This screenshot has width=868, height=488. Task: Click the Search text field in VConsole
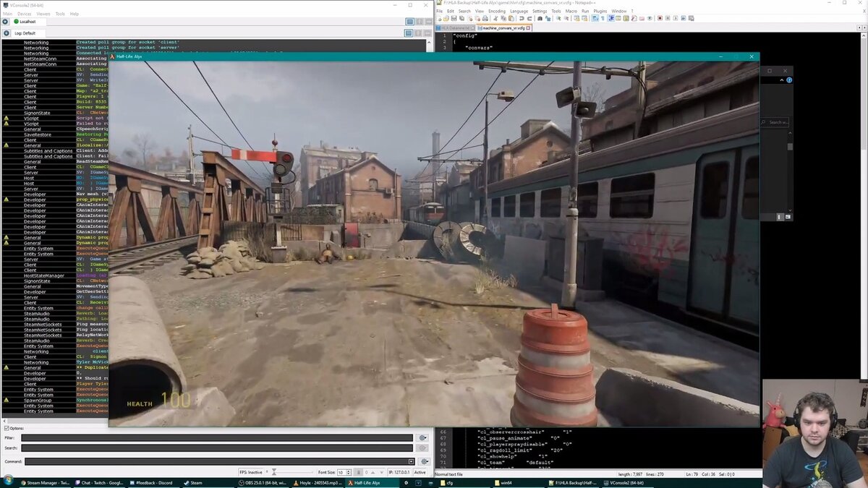click(x=217, y=448)
